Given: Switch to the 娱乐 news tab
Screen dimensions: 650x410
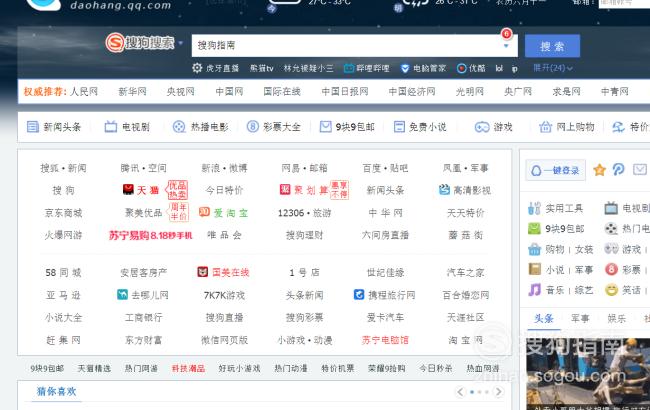Looking at the screenshot, I should point(616,318).
